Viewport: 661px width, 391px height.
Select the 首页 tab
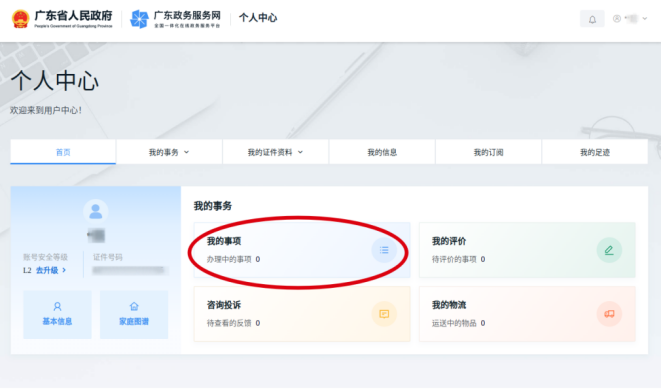click(x=63, y=152)
